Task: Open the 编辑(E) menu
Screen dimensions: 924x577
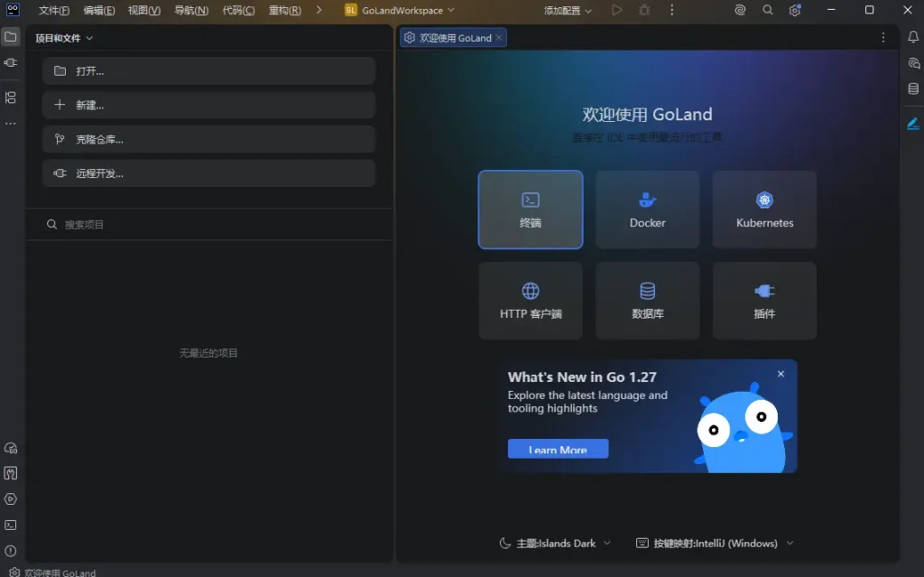Action: [99, 10]
